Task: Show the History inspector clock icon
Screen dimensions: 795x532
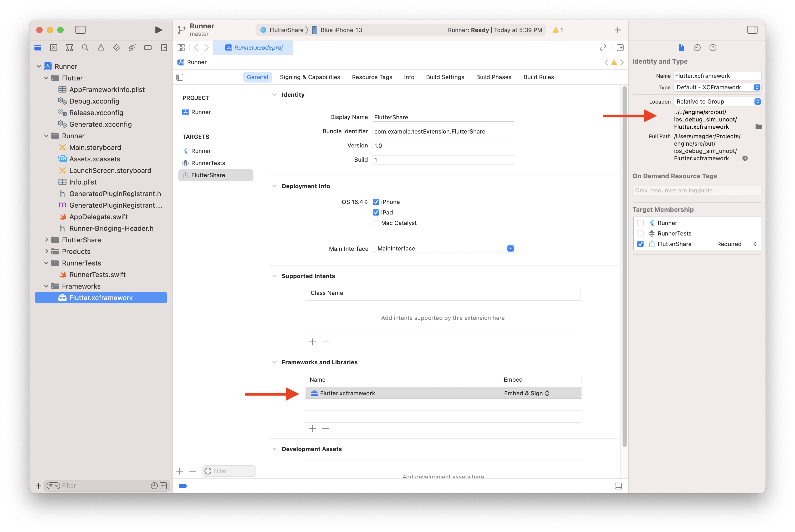Action: tap(697, 48)
